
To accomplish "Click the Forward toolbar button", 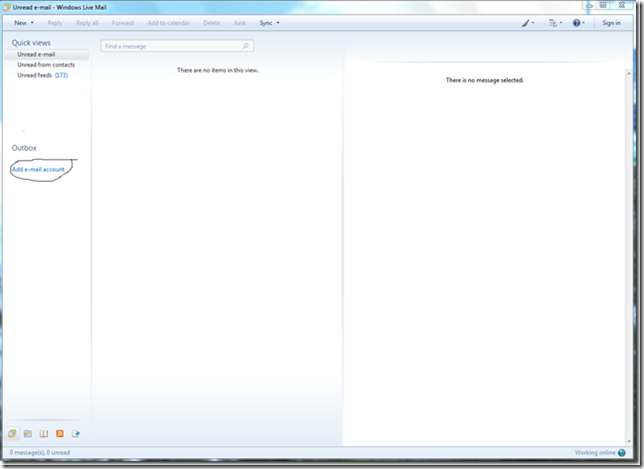I will tap(123, 23).
